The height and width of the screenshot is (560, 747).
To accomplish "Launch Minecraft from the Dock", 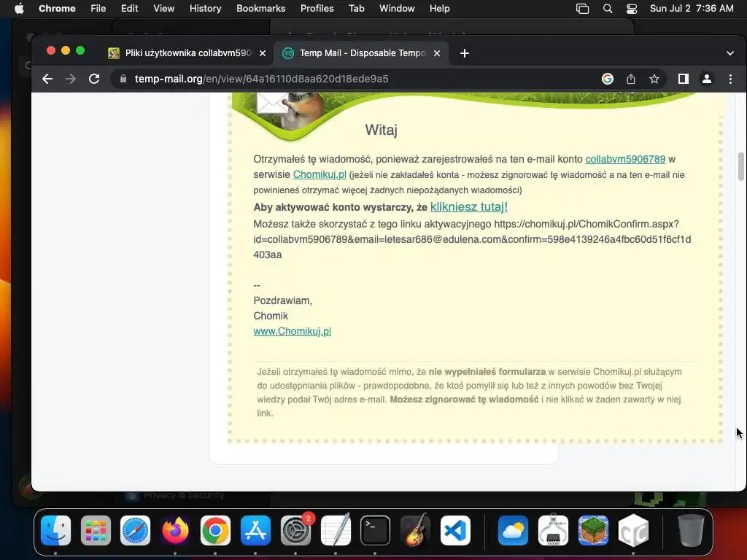I will pos(593,531).
